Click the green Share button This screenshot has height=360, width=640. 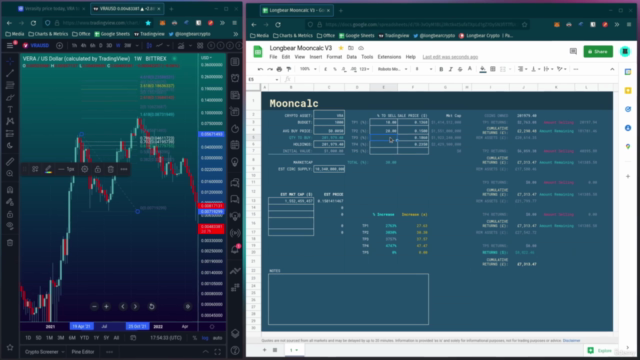point(598,51)
